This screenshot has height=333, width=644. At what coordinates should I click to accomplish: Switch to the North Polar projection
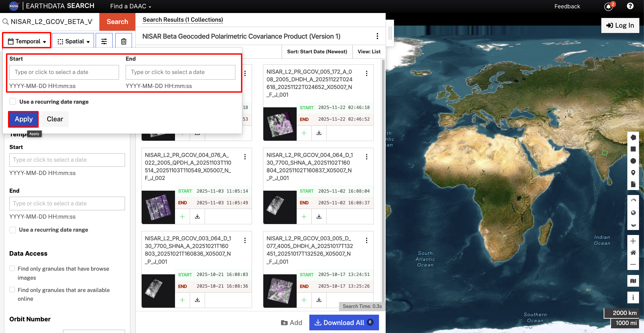(x=633, y=200)
